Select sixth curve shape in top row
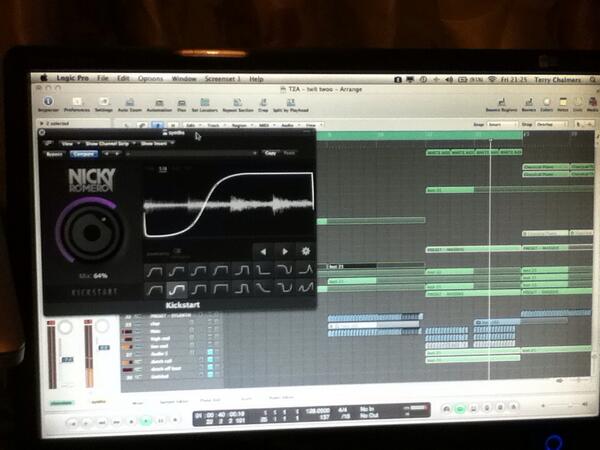This screenshot has width=600, height=450. [x=263, y=271]
